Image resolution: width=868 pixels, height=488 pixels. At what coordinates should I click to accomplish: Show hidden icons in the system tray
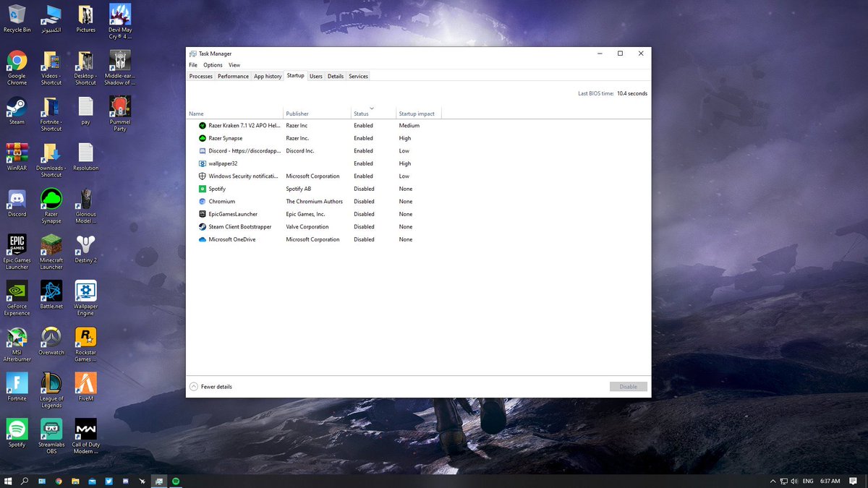tap(773, 481)
